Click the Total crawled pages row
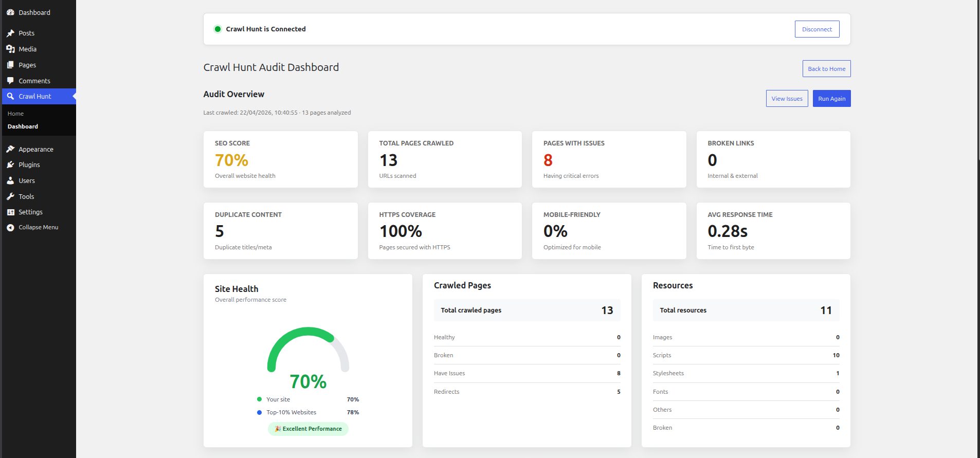Viewport: 980px width, 458px height. (x=527, y=310)
